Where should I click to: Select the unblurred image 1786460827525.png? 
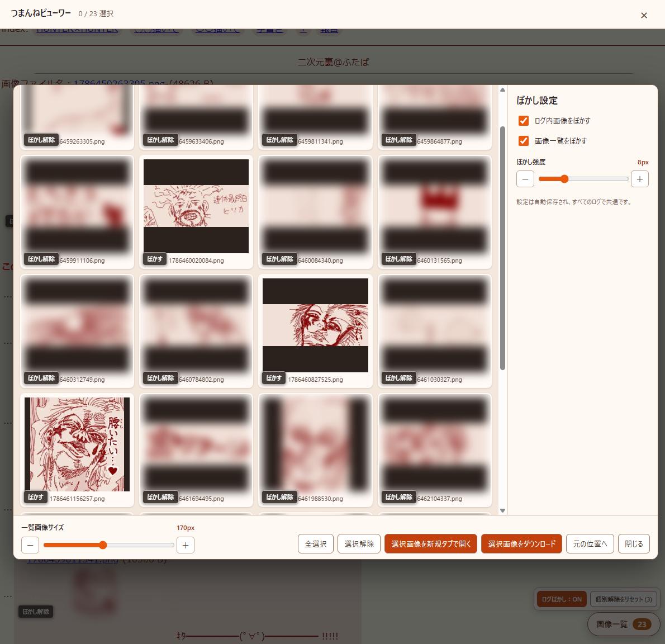[315, 325]
